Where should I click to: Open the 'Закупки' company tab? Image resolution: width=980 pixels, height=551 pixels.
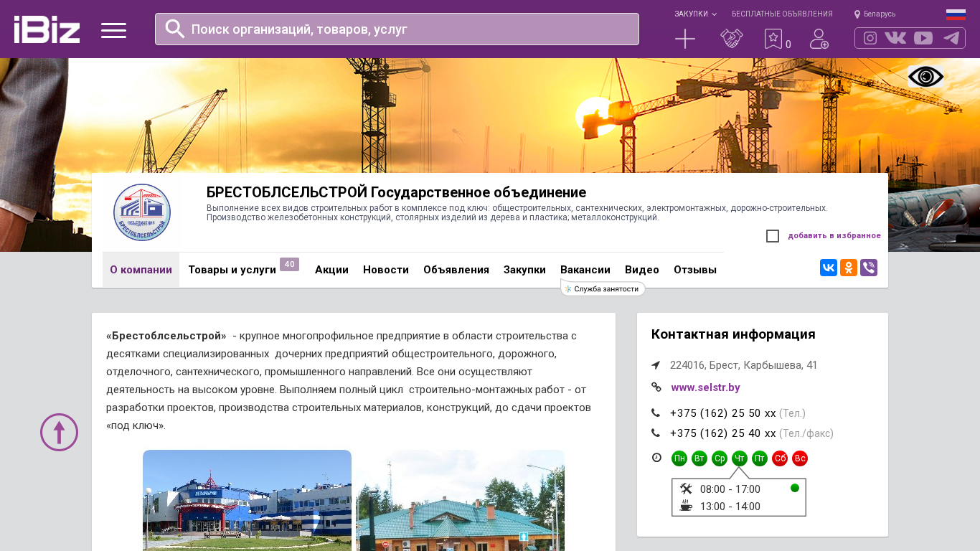pyautogui.click(x=524, y=270)
